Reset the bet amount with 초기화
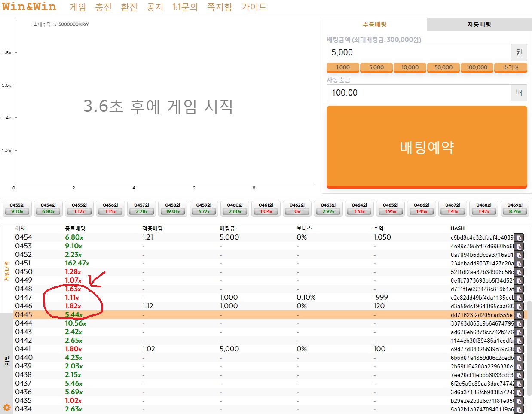 click(x=511, y=67)
